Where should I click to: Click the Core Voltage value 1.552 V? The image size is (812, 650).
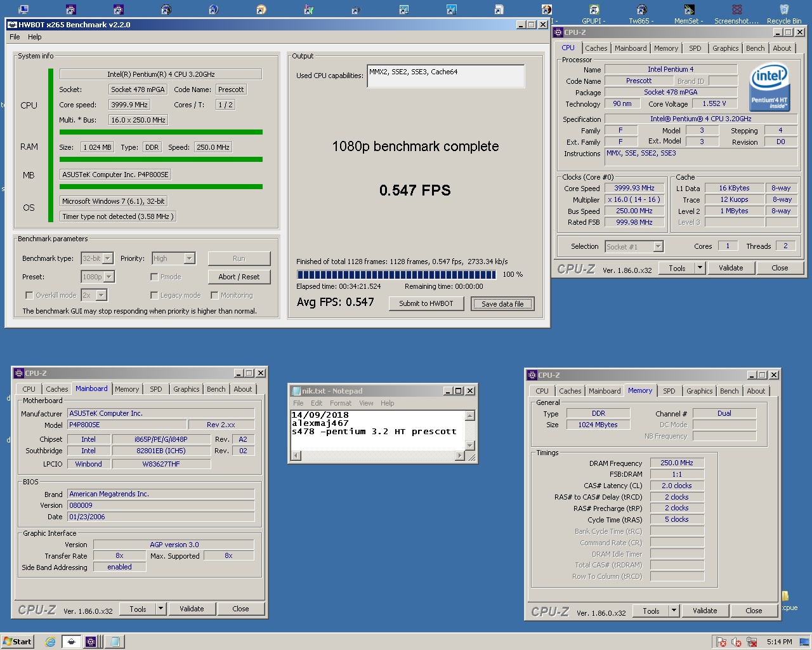click(714, 103)
